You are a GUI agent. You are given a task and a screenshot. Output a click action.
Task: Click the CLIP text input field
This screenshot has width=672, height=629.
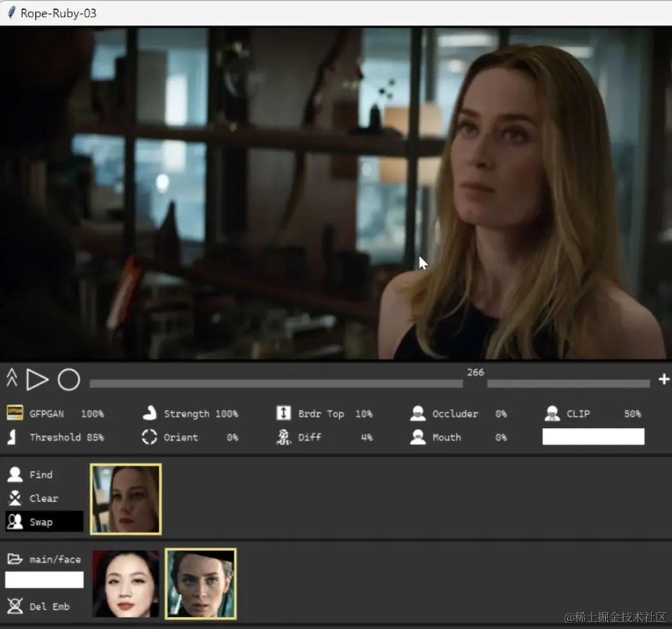(593, 437)
